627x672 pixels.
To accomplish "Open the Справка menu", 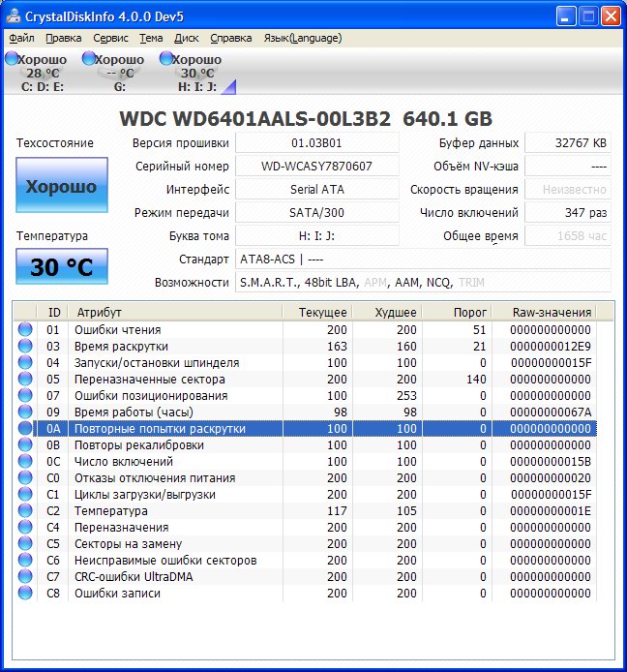I will (x=231, y=38).
